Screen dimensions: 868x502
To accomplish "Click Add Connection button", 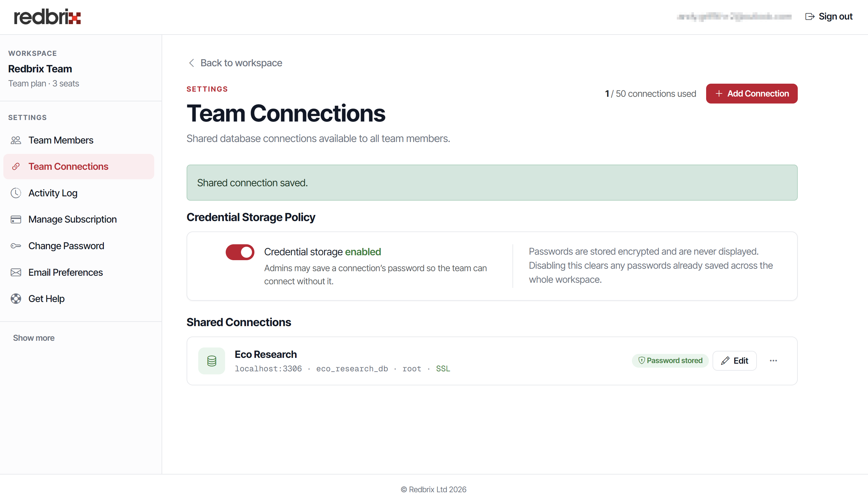I will tap(752, 94).
